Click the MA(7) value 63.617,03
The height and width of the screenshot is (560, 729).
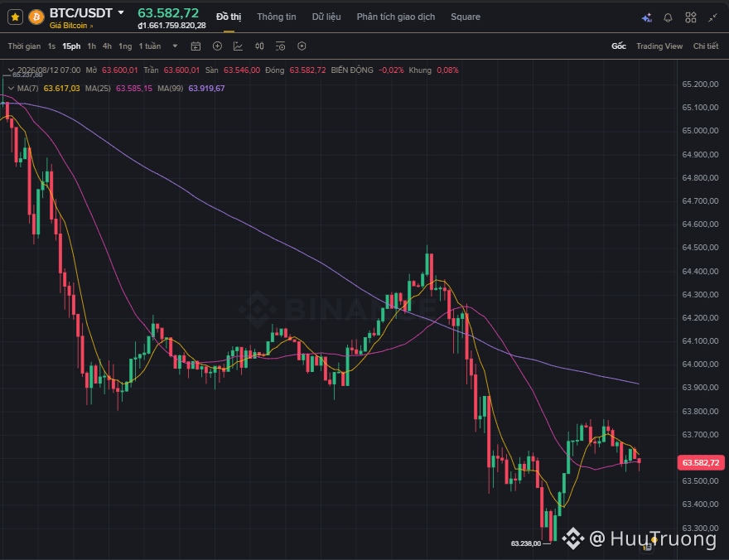click(61, 89)
